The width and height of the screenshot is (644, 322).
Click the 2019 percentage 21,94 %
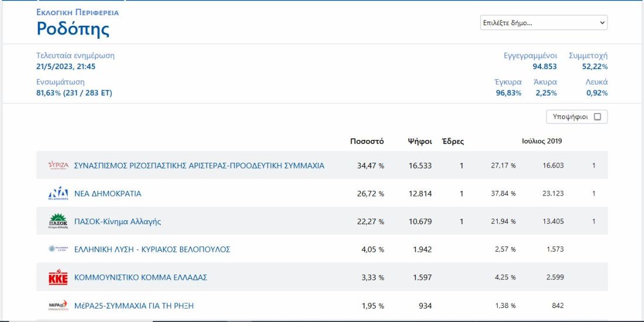503,221
